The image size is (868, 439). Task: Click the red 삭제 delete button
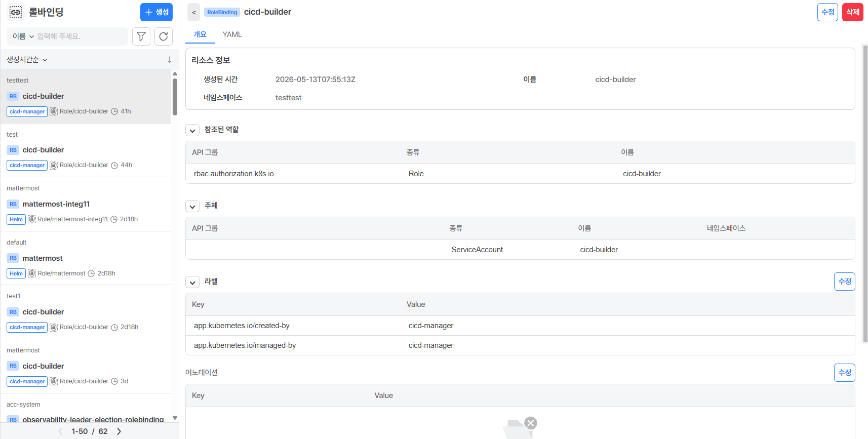(853, 12)
